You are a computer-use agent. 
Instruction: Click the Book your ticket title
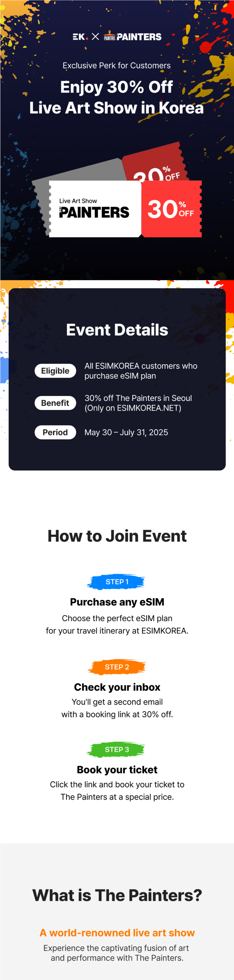tap(117, 769)
